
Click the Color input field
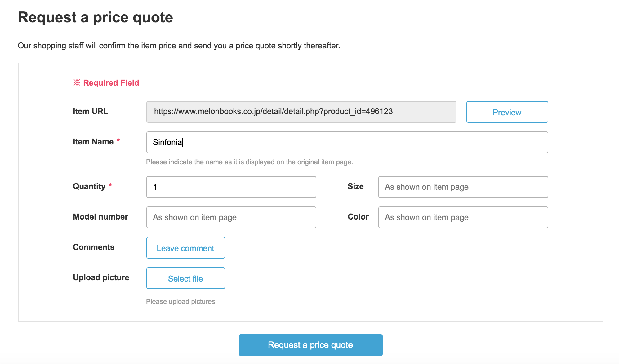(x=463, y=217)
